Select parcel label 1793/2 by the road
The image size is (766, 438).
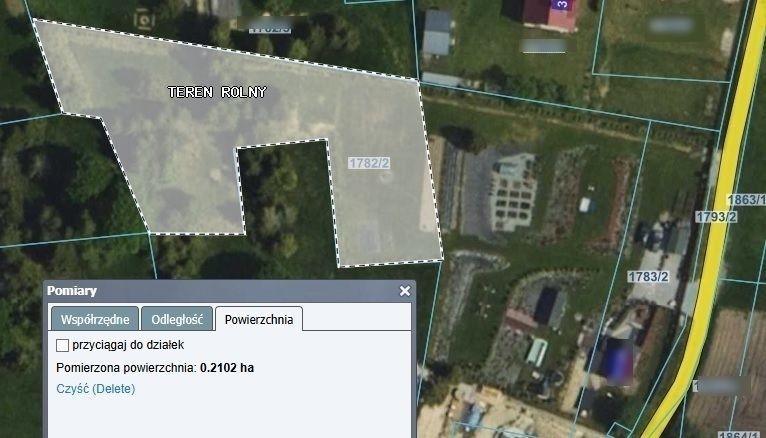716,216
